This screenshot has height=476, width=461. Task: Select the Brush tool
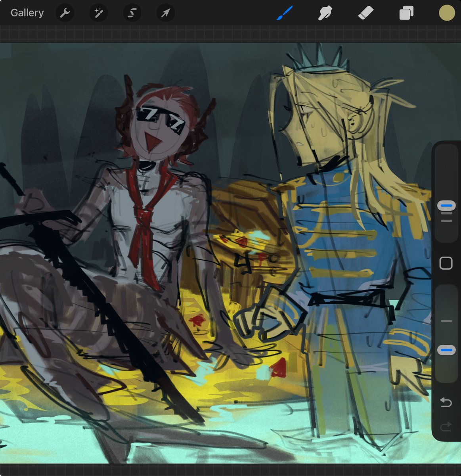284,13
